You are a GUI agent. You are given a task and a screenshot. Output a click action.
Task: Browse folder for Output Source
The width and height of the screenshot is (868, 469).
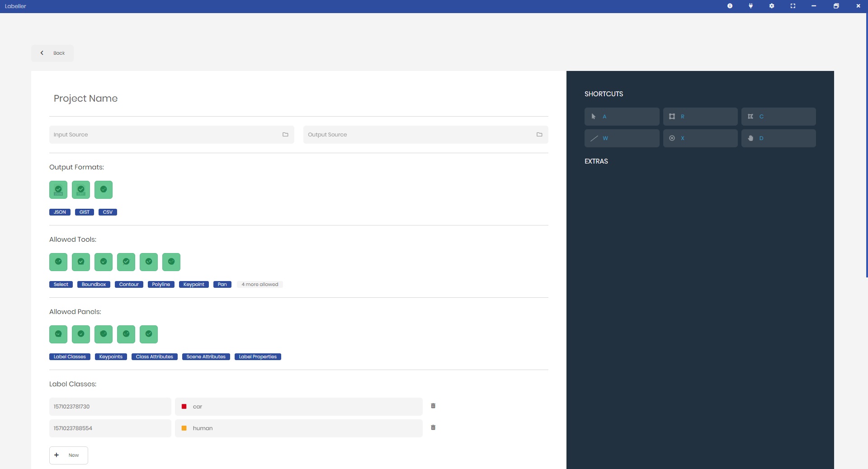pyautogui.click(x=539, y=135)
